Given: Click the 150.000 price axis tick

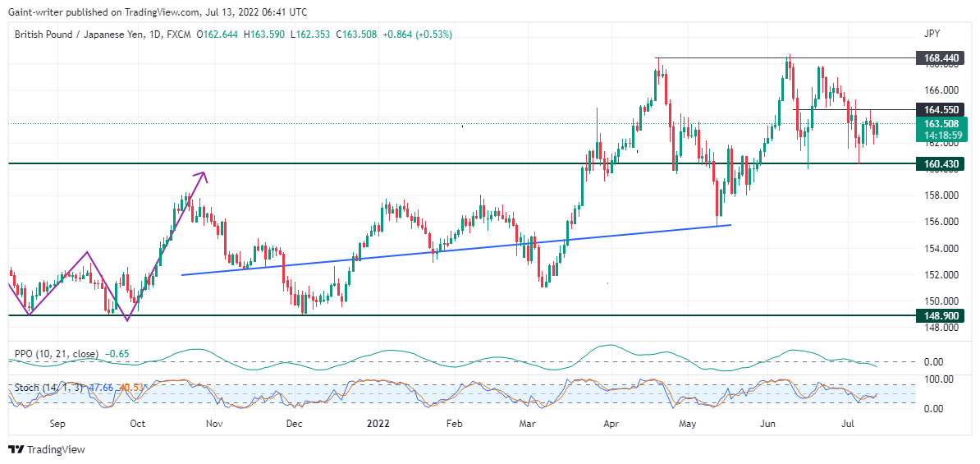Looking at the screenshot, I should [941, 301].
